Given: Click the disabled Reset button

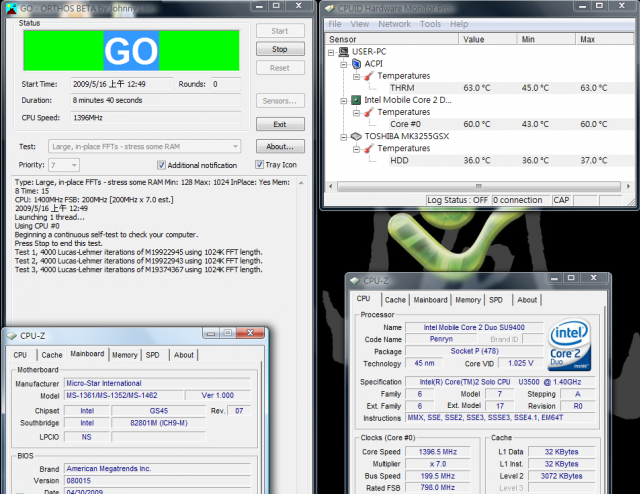Looking at the screenshot, I should pos(280,68).
